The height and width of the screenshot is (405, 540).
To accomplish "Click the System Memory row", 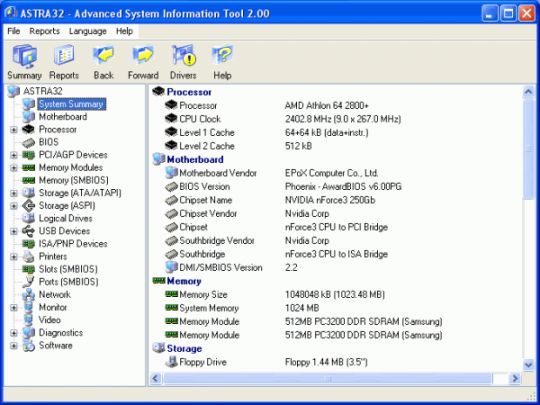I will tap(242, 308).
